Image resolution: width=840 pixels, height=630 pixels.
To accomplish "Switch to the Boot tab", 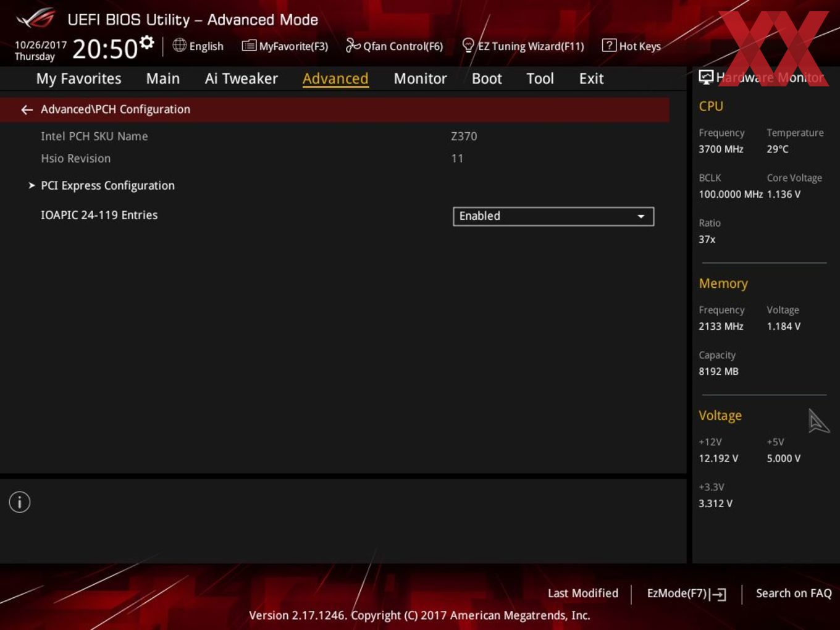I will (x=487, y=78).
